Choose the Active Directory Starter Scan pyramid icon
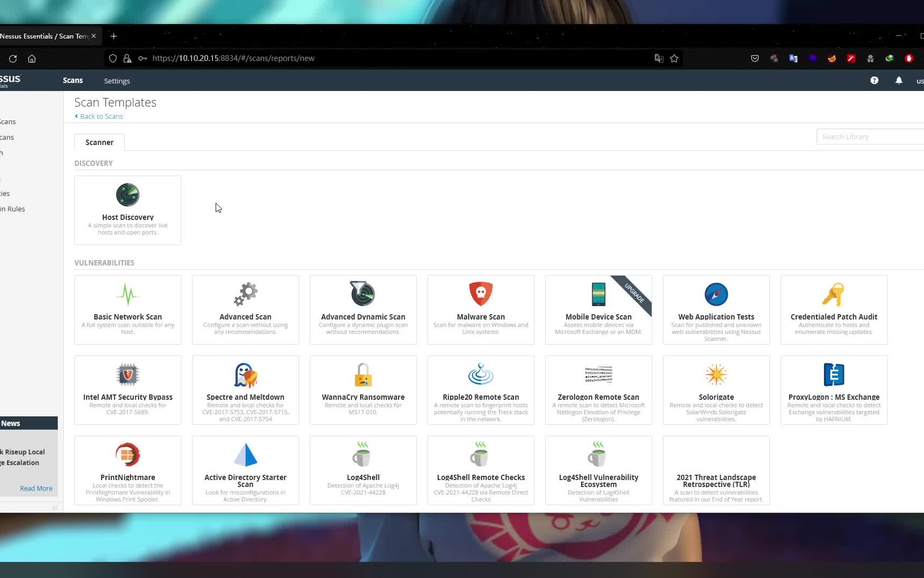 click(246, 454)
